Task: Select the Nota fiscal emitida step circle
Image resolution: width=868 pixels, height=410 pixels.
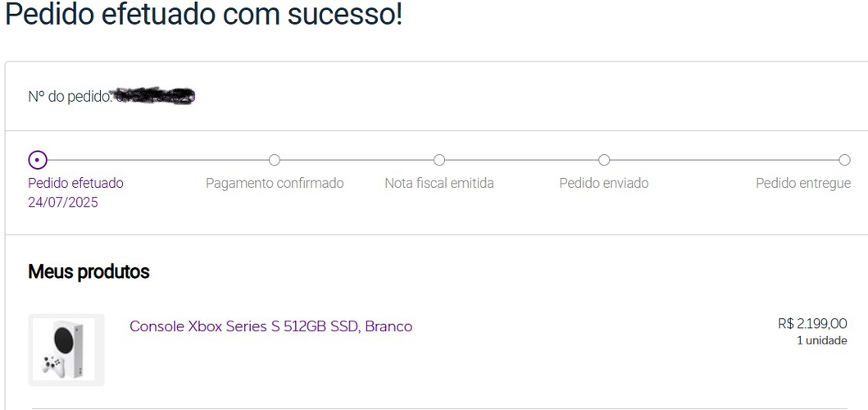Action: click(x=439, y=159)
